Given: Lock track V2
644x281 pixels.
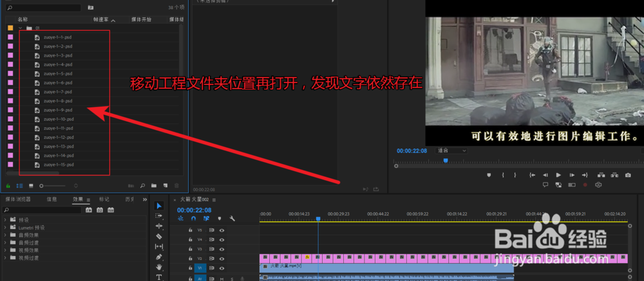Looking at the screenshot, I should pos(190,258).
